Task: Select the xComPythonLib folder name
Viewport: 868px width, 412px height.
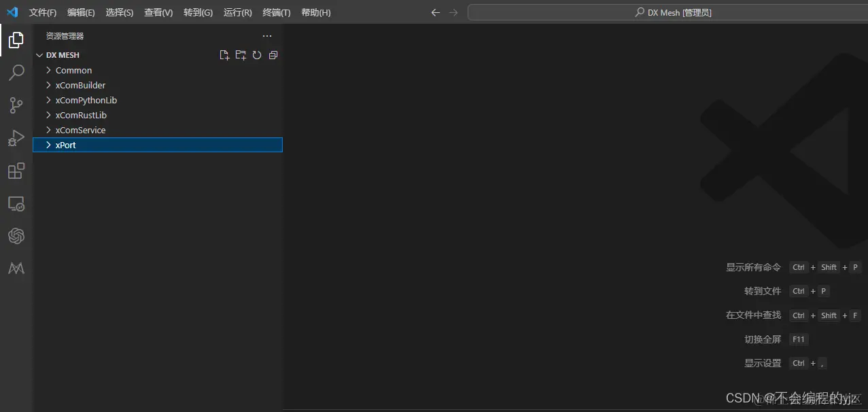Action: 86,100
